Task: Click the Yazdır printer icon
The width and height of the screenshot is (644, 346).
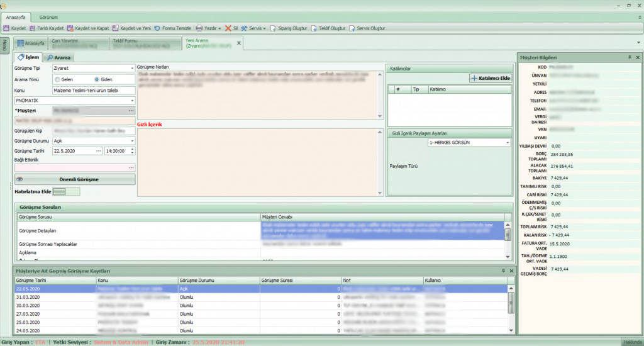Action: click(x=199, y=28)
